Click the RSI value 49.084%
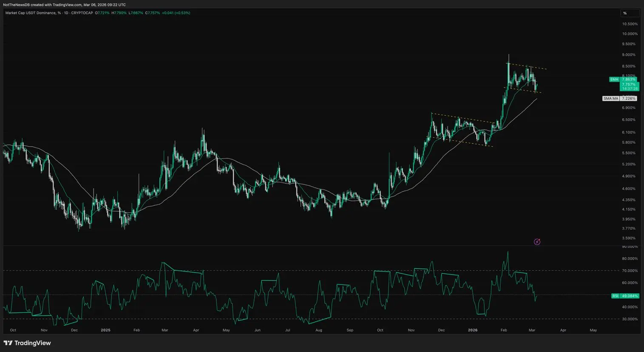Screen dimensions: 644x352 pyautogui.click(x=630, y=296)
